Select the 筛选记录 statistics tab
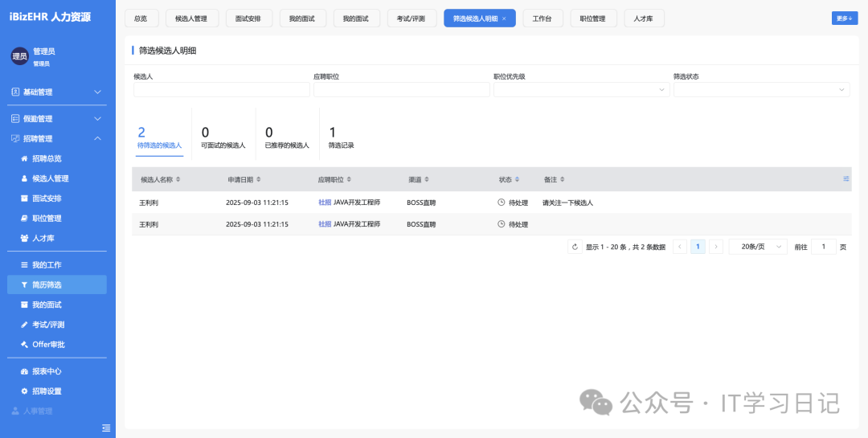 click(x=342, y=137)
